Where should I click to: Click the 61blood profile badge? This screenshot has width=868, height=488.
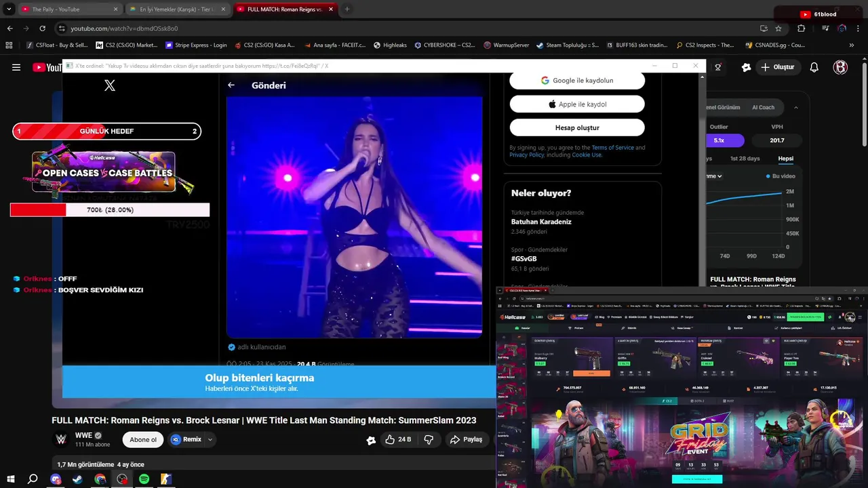[819, 14]
